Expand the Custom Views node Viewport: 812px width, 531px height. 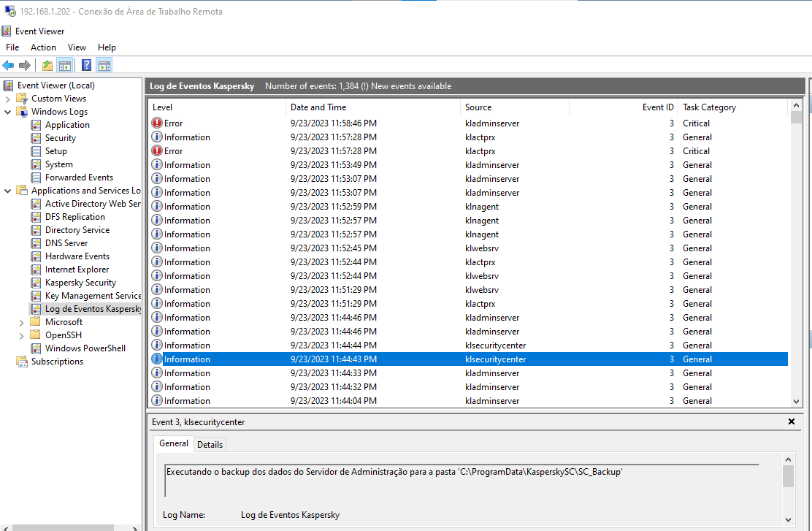[x=8, y=99]
